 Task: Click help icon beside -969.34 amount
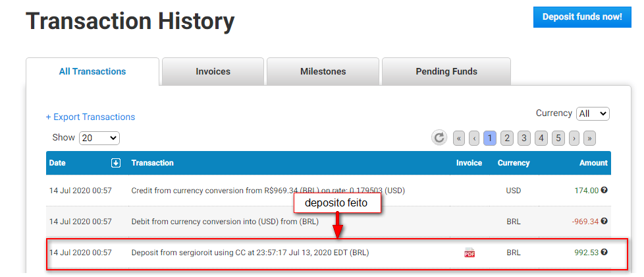click(604, 222)
